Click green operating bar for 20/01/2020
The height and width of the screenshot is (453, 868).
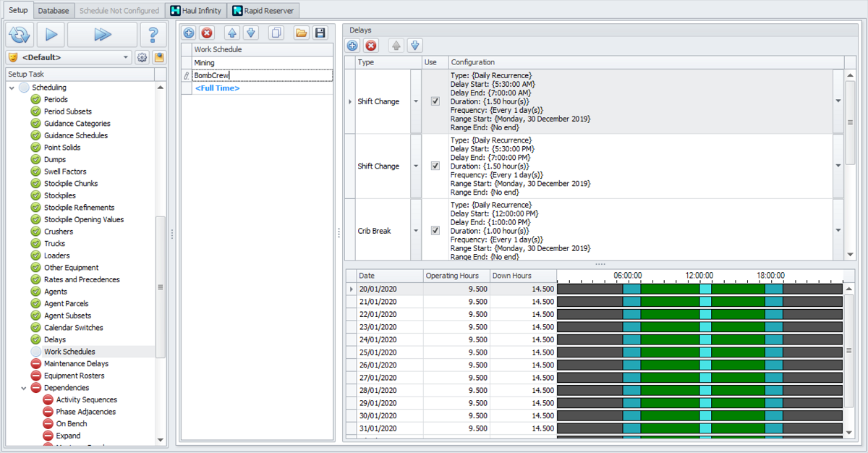point(669,289)
